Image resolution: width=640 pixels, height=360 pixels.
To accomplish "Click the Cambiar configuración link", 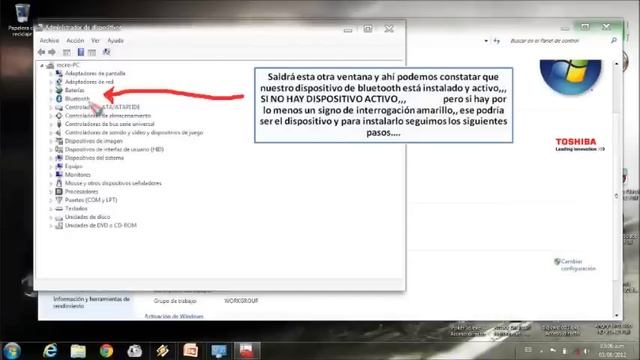I will (x=578, y=265).
